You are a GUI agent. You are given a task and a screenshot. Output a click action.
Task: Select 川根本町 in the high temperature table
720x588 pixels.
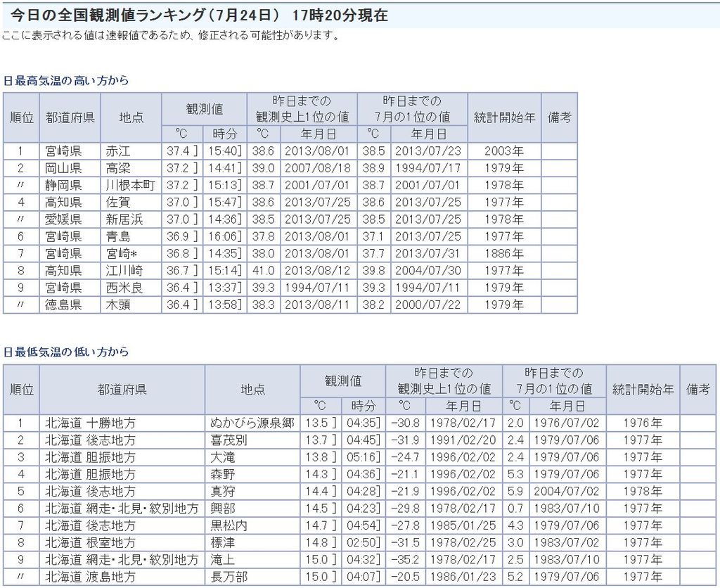[x=131, y=185]
